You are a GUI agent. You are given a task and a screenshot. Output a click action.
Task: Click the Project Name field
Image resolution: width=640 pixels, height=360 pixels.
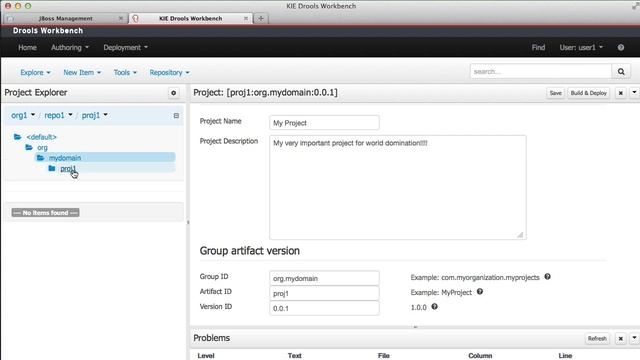tap(324, 123)
